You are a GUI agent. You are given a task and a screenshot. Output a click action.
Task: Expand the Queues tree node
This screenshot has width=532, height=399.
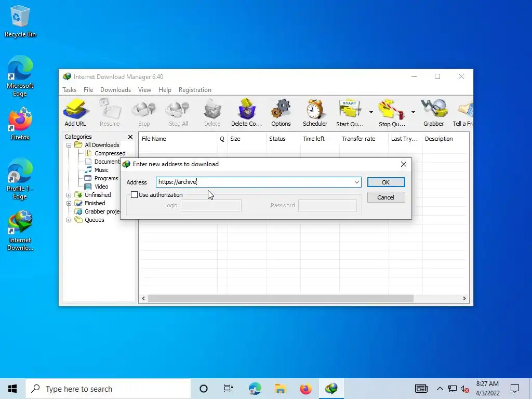point(69,220)
